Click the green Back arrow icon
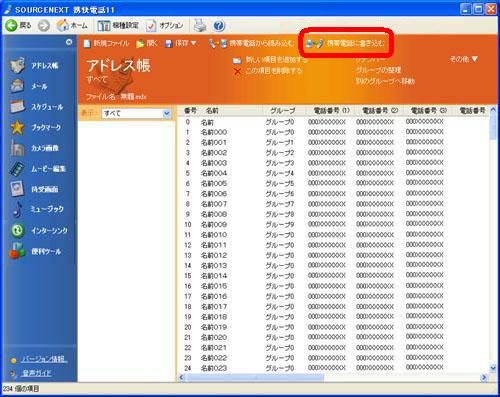The image size is (500, 397). (11, 25)
